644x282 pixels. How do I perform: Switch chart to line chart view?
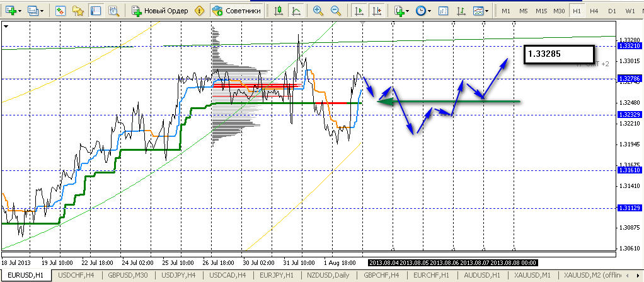click(296, 11)
